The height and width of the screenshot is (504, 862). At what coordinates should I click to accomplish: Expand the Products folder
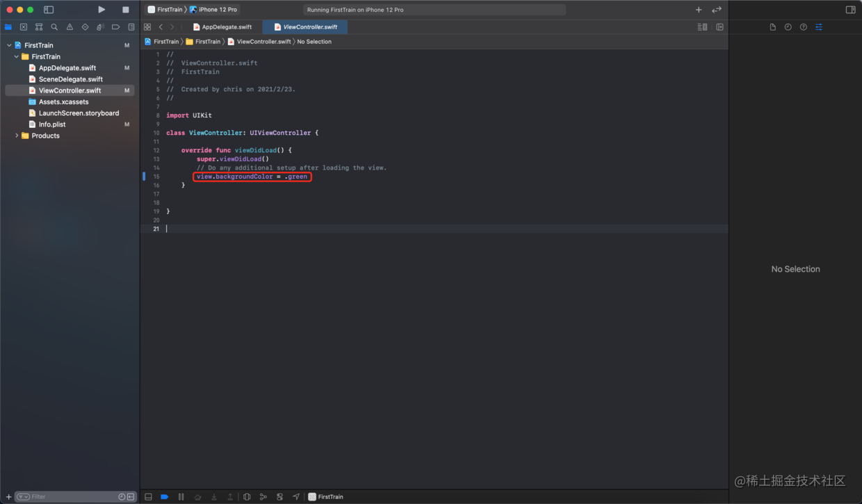pyautogui.click(x=16, y=136)
